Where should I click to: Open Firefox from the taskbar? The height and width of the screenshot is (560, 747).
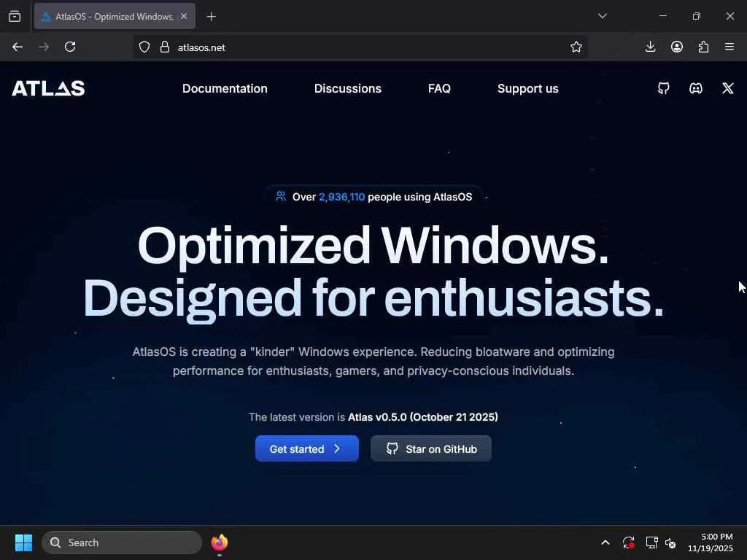[x=219, y=542]
